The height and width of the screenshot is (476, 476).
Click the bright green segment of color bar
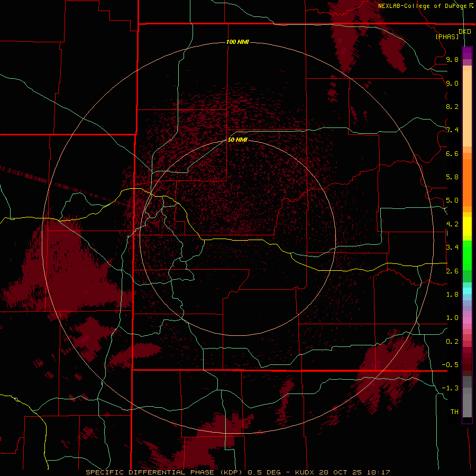click(467, 255)
